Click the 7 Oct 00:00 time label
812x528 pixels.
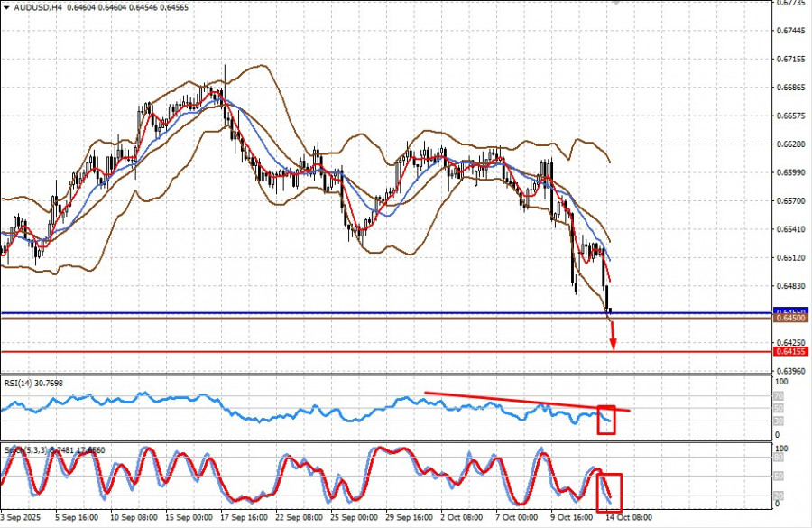[x=517, y=517]
